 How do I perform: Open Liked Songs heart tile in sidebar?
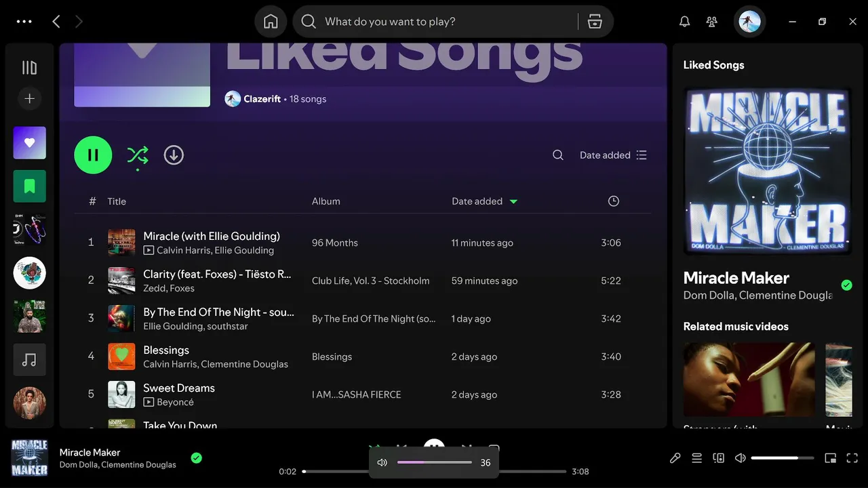pyautogui.click(x=30, y=143)
